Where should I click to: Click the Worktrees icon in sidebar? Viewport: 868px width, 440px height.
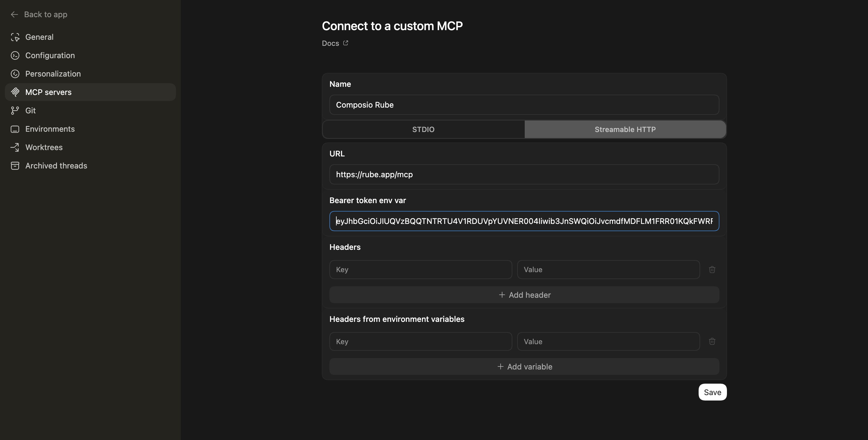pos(15,147)
